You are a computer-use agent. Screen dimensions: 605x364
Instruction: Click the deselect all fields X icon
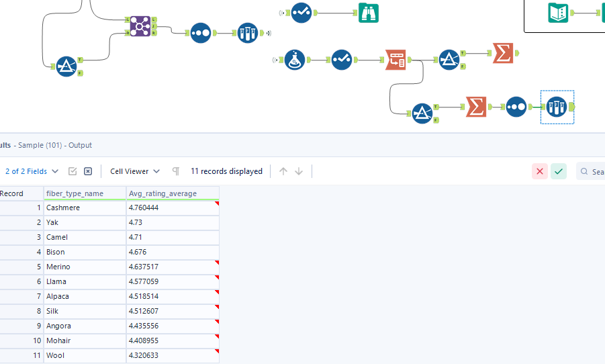[x=88, y=171]
